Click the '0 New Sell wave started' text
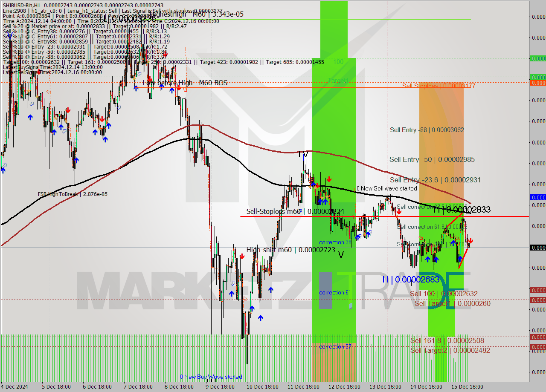 (387, 188)
